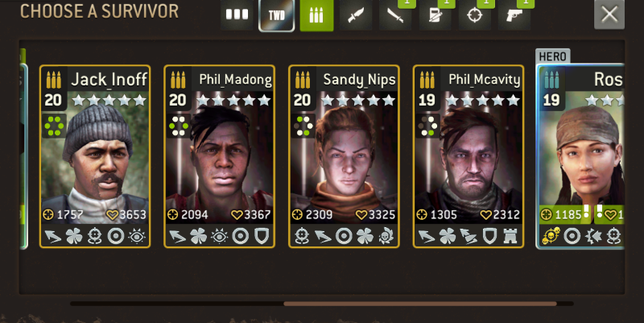This screenshot has height=323, width=644.
Task: Filter survivors by Scout knife class
Action: tap(356, 15)
